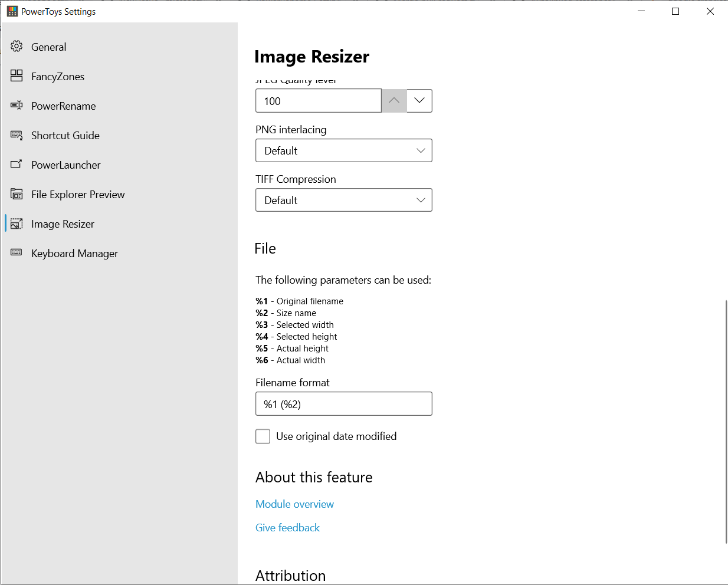Screen dimensions: 728x585
Task: Increase JPEG quality with up arrow
Action: point(394,101)
